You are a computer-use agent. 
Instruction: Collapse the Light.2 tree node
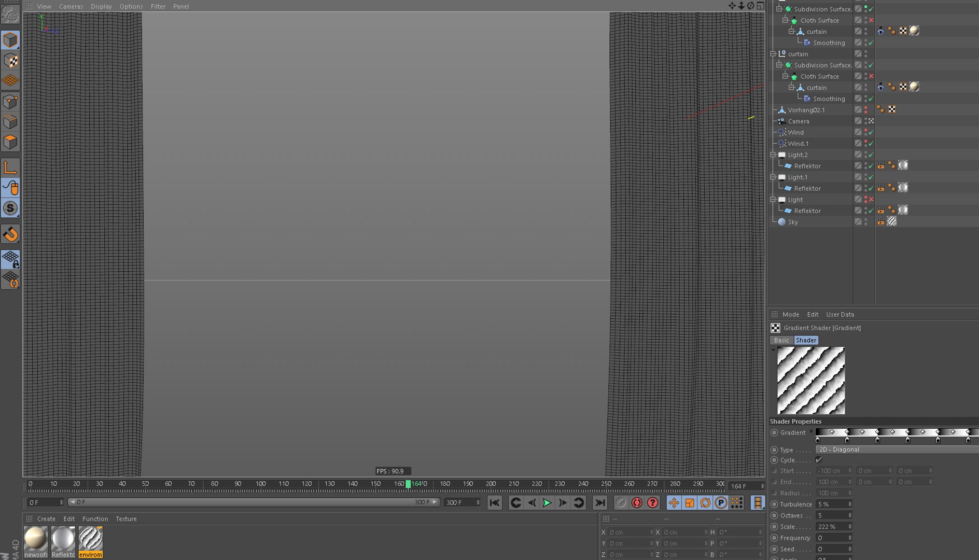coord(773,155)
